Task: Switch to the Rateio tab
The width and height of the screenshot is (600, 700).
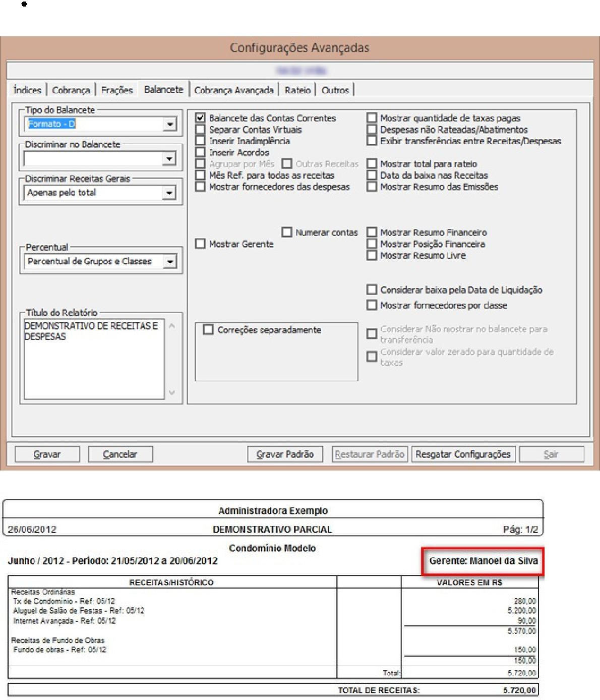Action: 297,90
